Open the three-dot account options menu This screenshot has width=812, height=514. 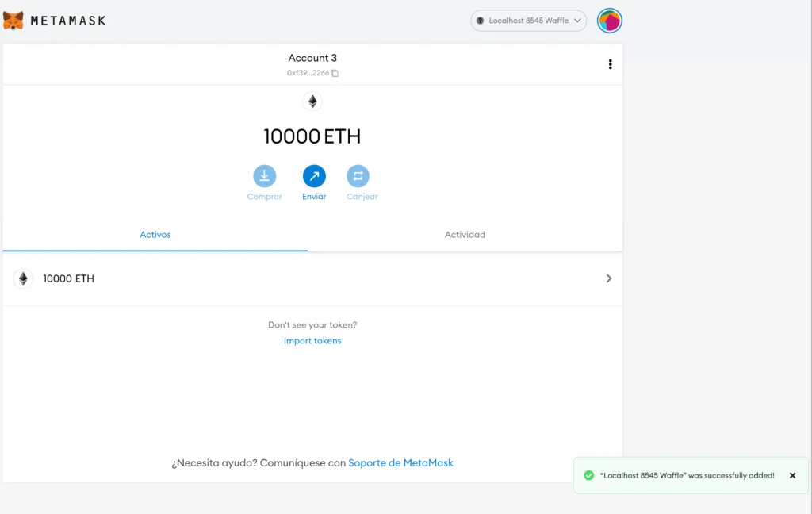point(610,64)
